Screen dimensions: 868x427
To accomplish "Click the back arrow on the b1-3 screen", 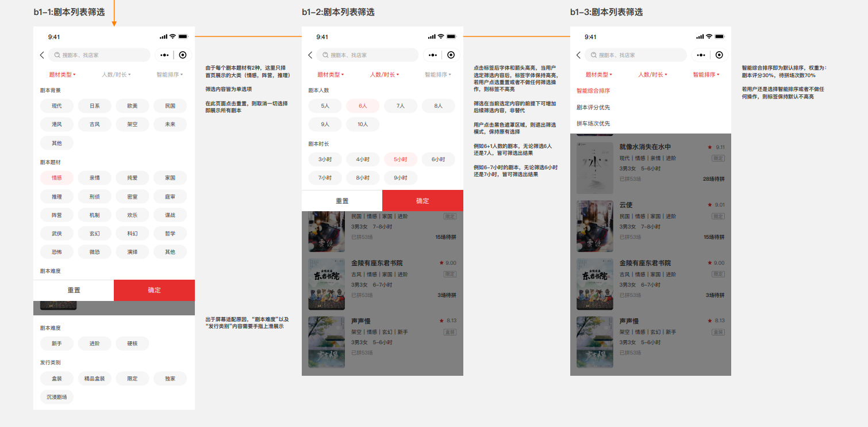I will pos(578,55).
